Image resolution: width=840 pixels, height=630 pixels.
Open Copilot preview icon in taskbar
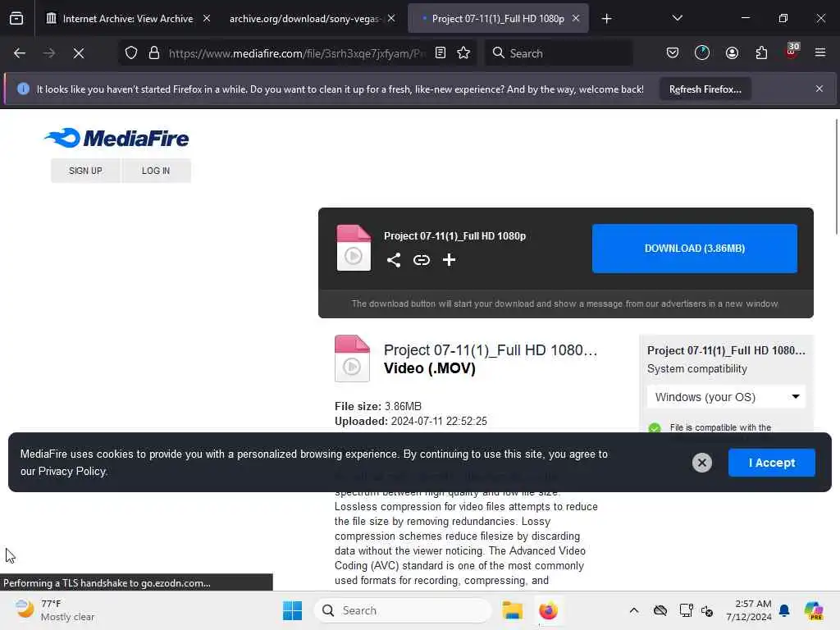[814, 610]
